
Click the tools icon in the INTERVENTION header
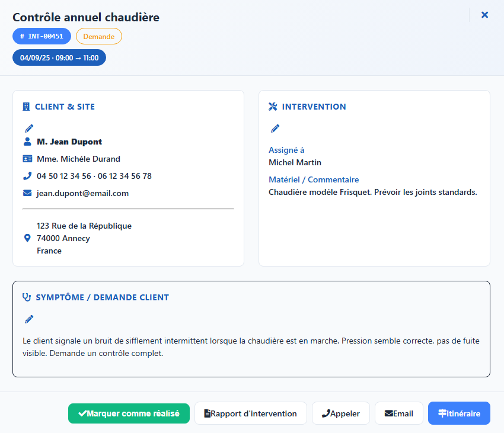[x=273, y=107]
